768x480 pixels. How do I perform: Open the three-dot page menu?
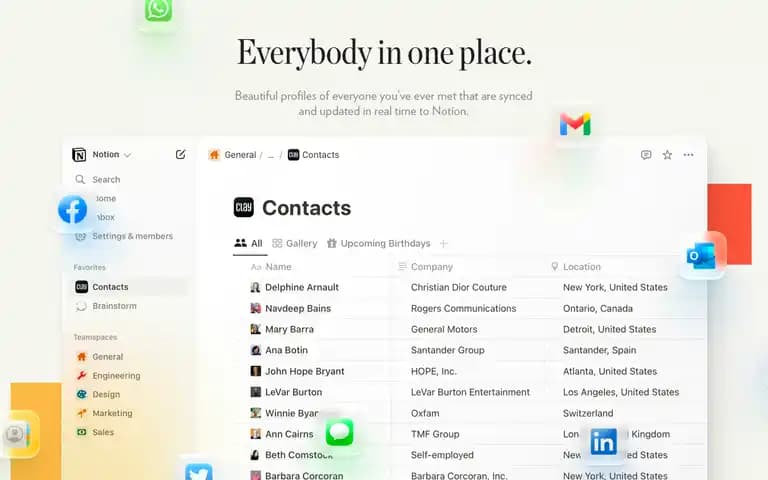tap(688, 155)
